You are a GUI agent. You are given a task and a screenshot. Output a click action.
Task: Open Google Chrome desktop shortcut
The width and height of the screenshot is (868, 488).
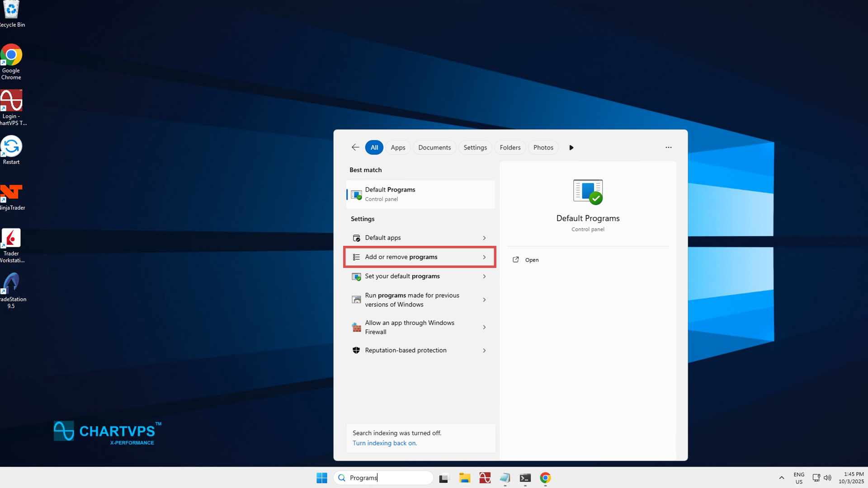[11, 56]
